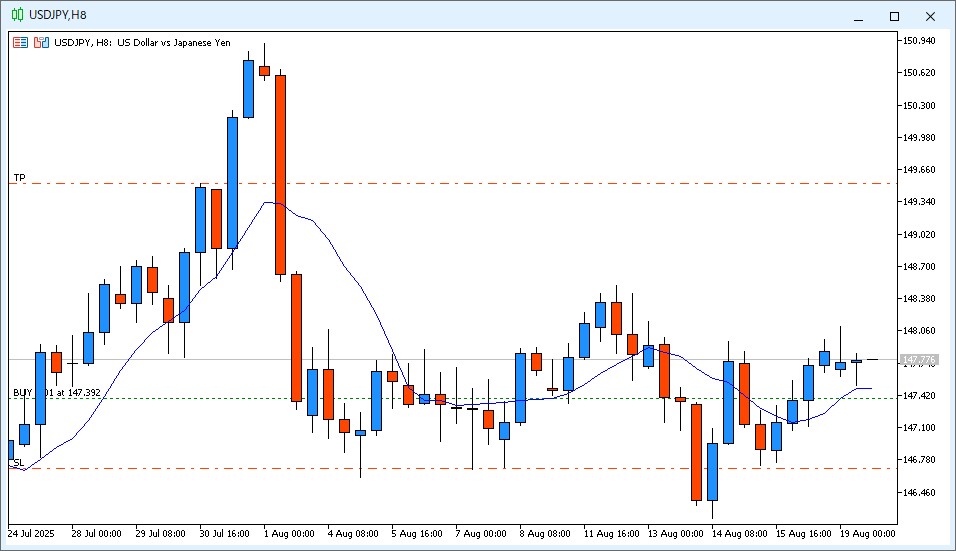Open the one-click trading panel icon
The height and width of the screenshot is (551, 956).
pos(20,43)
